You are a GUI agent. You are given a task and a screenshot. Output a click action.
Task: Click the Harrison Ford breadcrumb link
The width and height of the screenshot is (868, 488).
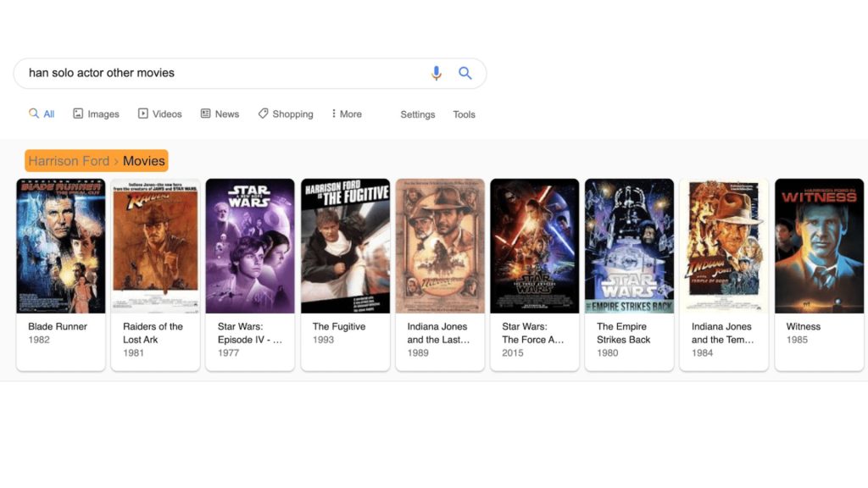(x=69, y=161)
